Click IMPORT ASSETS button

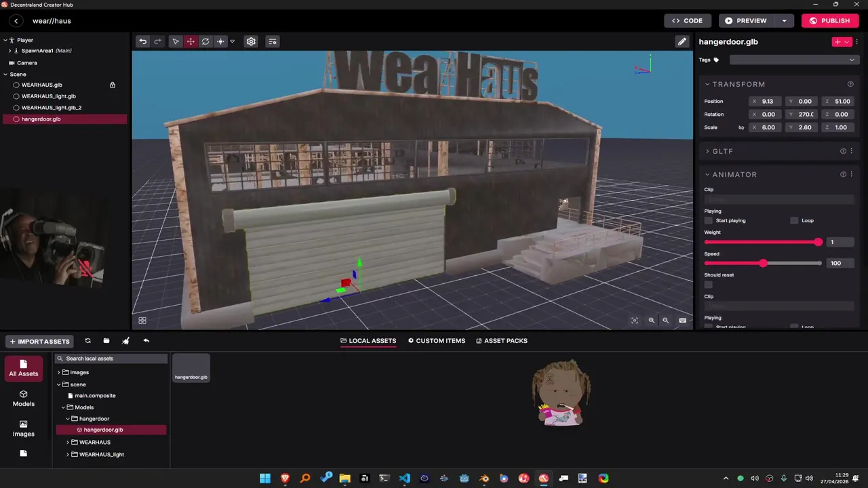[39, 342]
